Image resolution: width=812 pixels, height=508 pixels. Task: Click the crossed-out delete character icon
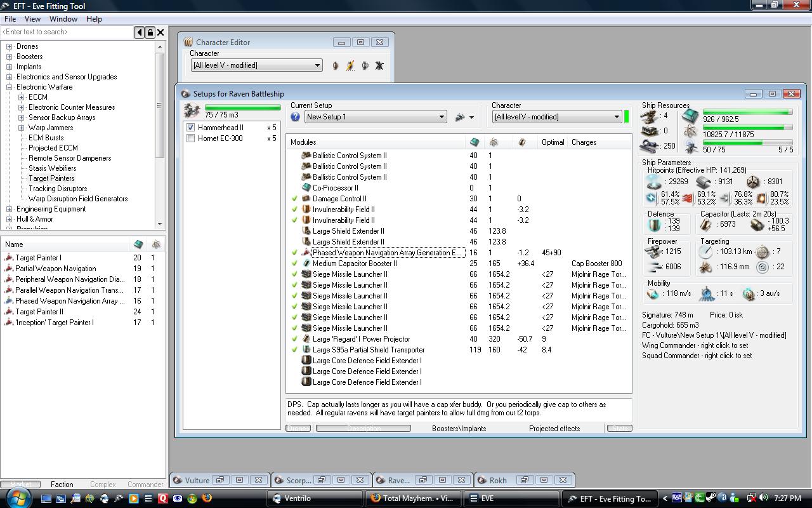(x=379, y=65)
